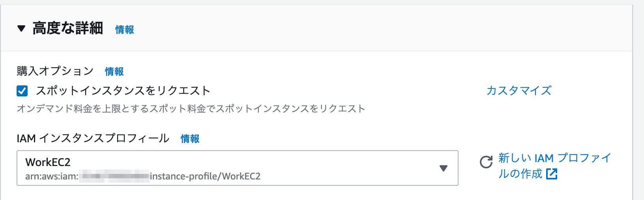Open 新しい IAM プロファイルの作成 link
The image size is (644, 200).
tap(554, 166)
